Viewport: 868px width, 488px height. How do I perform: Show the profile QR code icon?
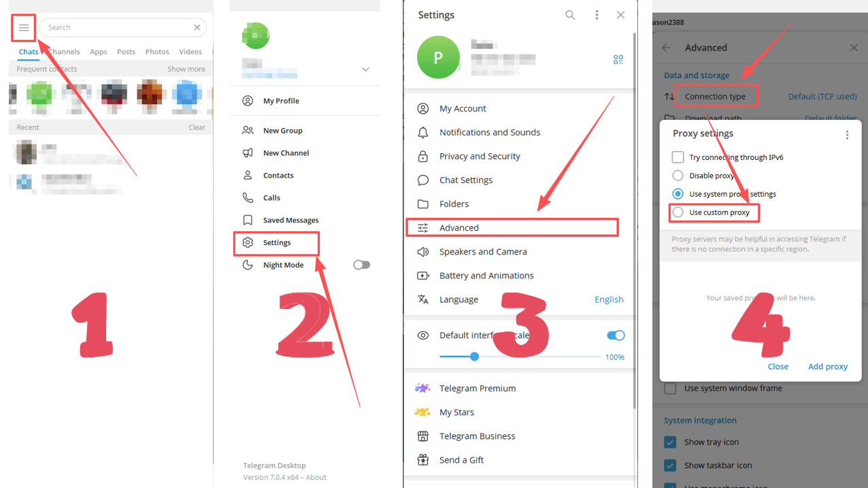[618, 60]
